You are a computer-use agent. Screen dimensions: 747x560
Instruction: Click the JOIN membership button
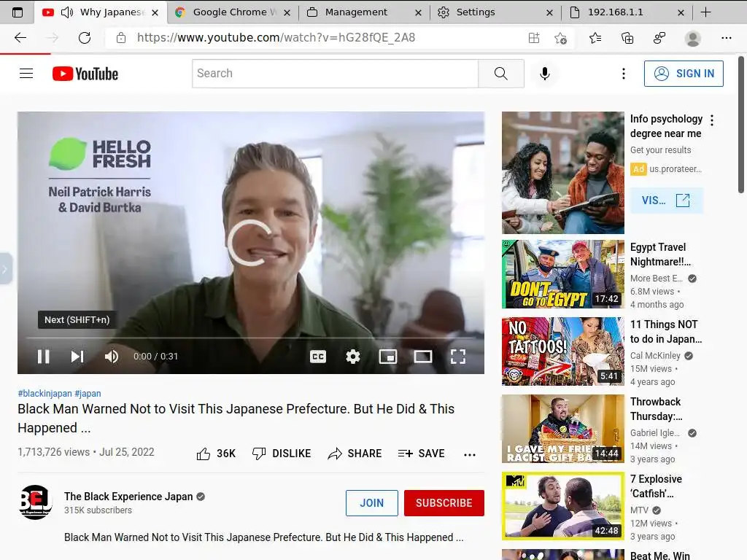coord(371,503)
